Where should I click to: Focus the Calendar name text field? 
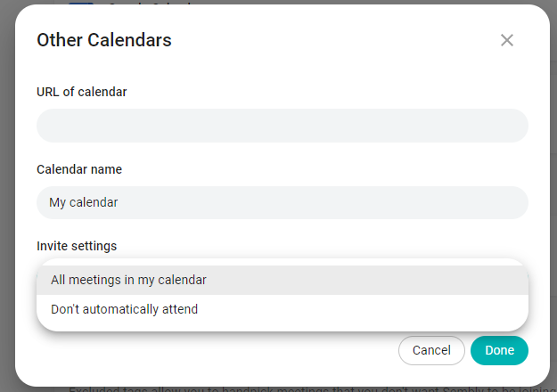click(282, 202)
